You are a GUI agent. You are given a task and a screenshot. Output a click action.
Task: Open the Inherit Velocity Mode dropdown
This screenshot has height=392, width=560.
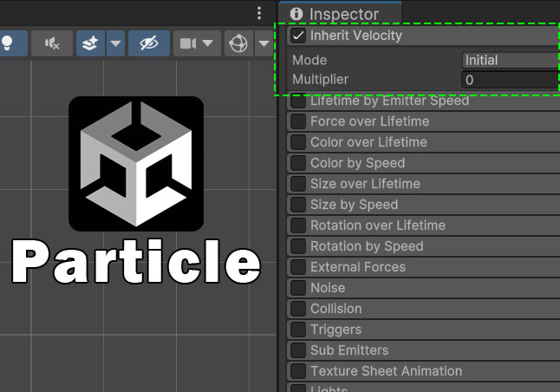(510, 60)
